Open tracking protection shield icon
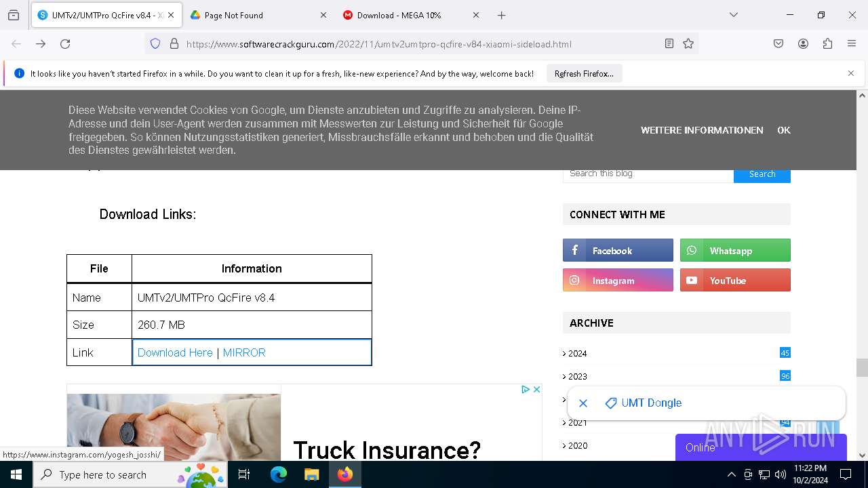The image size is (868, 488). [x=155, y=43]
